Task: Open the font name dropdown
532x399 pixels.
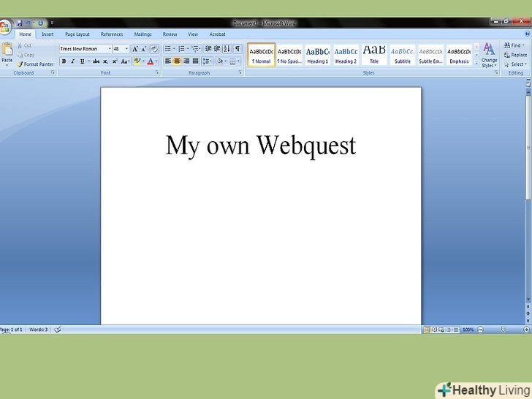Action: tap(110, 49)
